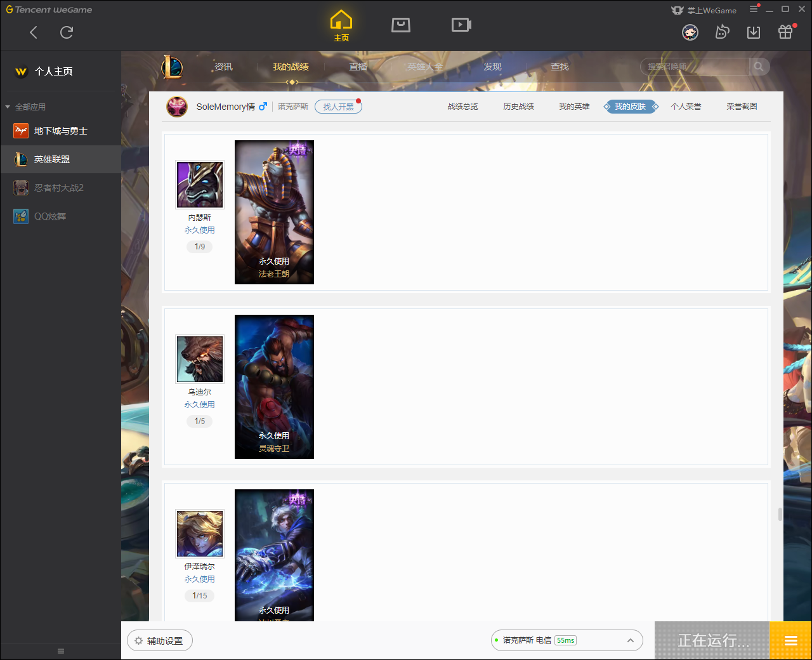
Task: Switch to the 资讯 tab
Action: tap(223, 67)
